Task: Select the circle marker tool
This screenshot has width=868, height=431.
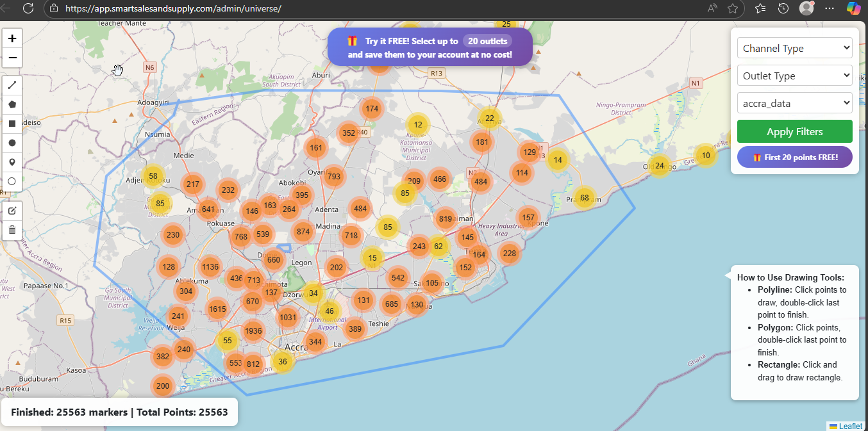Action: click(x=12, y=181)
